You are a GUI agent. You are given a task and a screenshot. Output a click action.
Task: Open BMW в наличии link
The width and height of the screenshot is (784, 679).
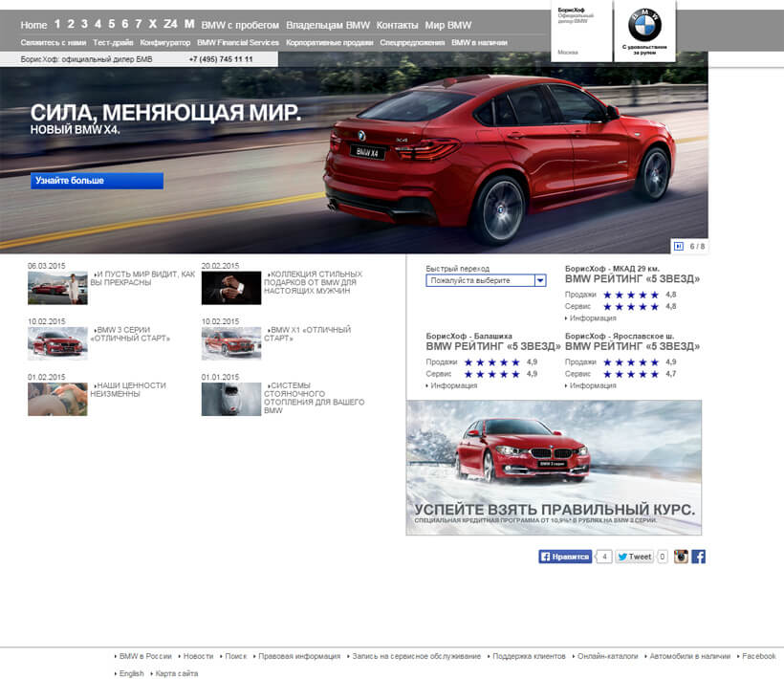[x=479, y=42]
